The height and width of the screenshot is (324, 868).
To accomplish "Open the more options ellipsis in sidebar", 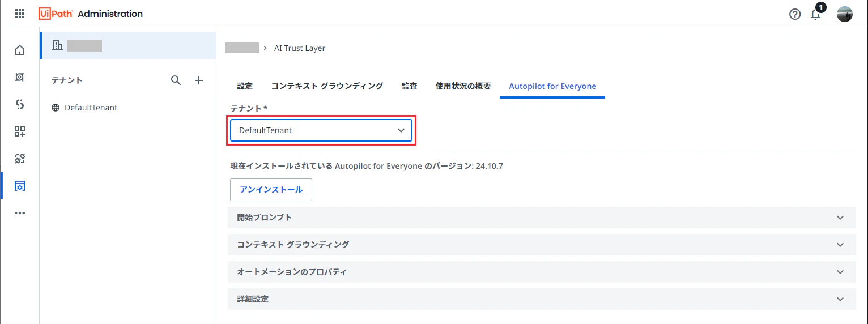I will (20, 213).
